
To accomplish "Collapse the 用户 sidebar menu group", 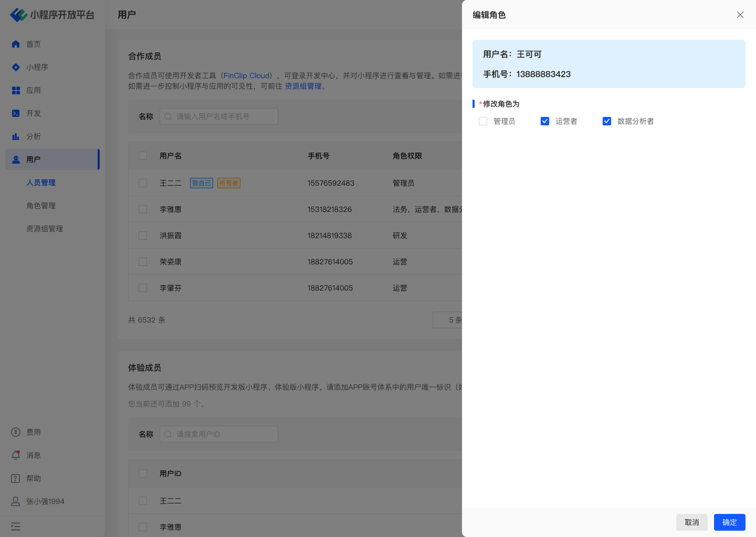I will point(52,159).
